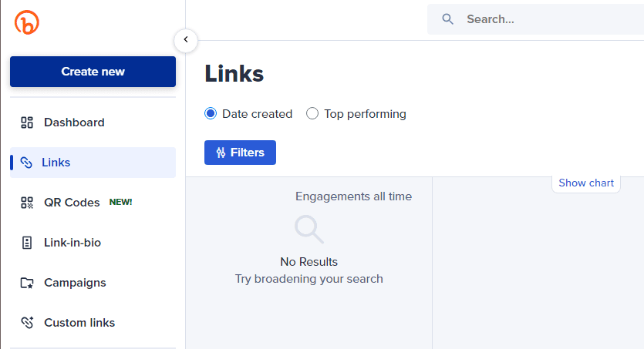Click the Dashboard grid icon
This screenshot has width=644, height=349.
click(27, 122)
